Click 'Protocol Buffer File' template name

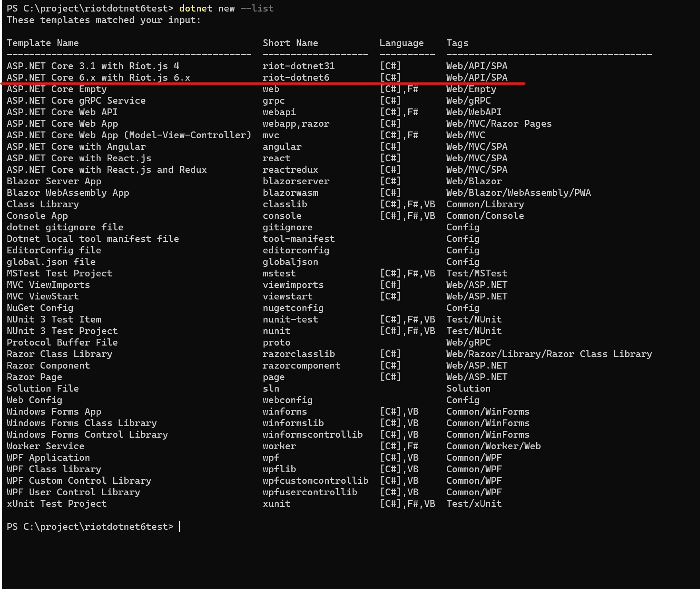point(62,342)
